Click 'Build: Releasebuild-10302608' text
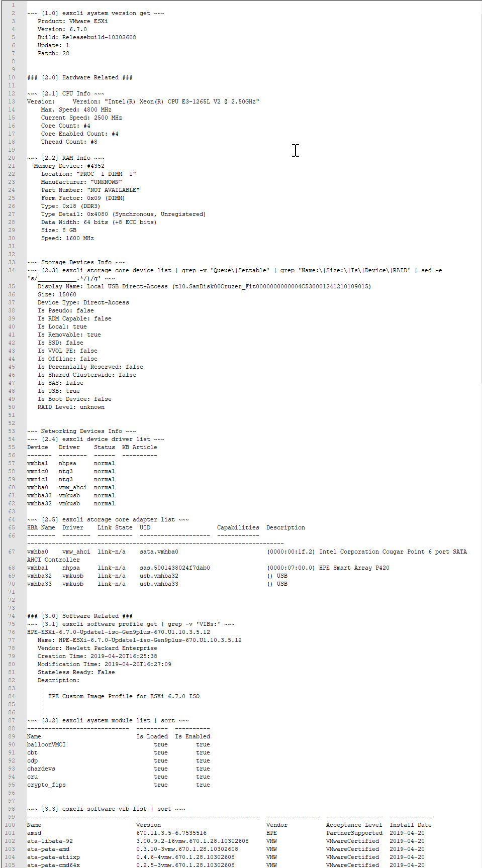The width and height of the screenshot is (482, 868). tap(86, 37)
